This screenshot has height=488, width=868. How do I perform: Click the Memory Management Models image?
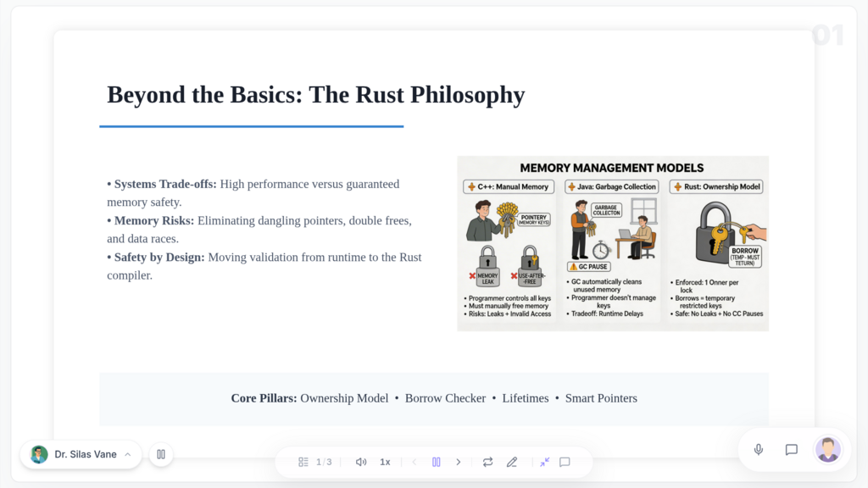[x=612, y=243]
